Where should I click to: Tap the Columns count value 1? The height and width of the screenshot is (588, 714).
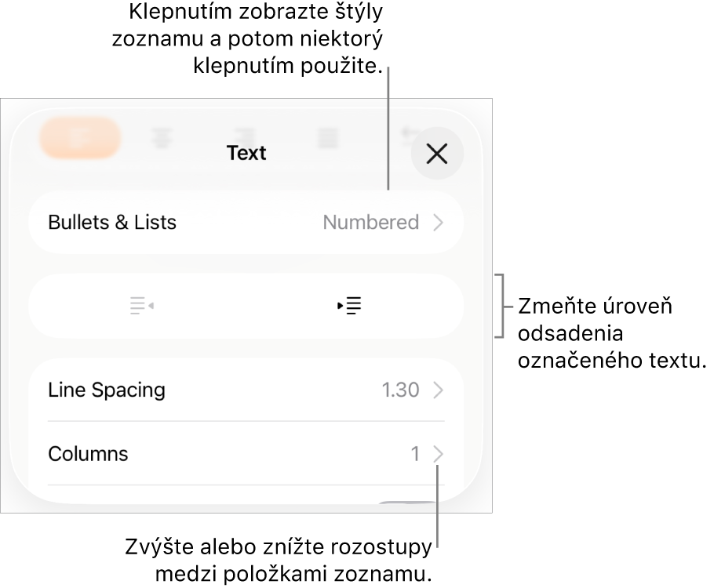(415, 454)
